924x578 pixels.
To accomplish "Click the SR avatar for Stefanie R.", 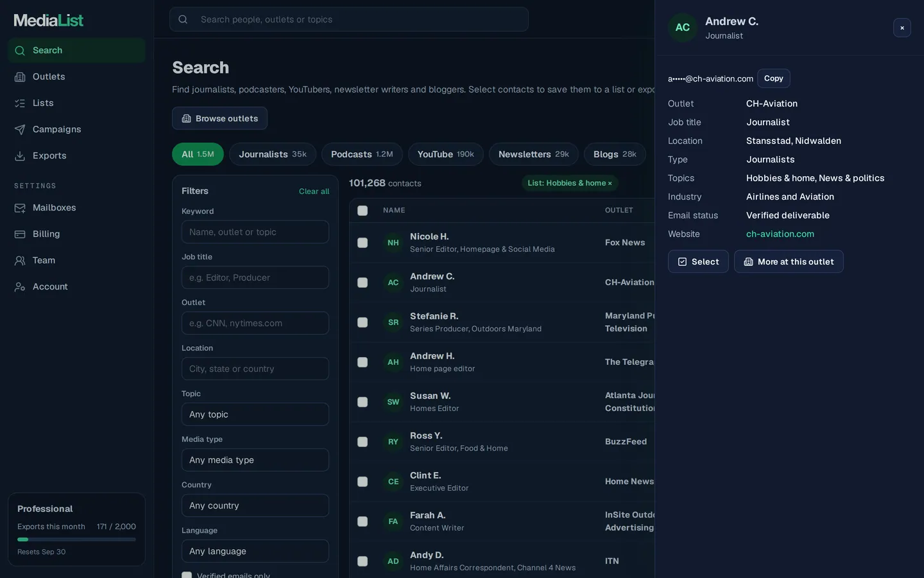I will [x=393, y=322].
